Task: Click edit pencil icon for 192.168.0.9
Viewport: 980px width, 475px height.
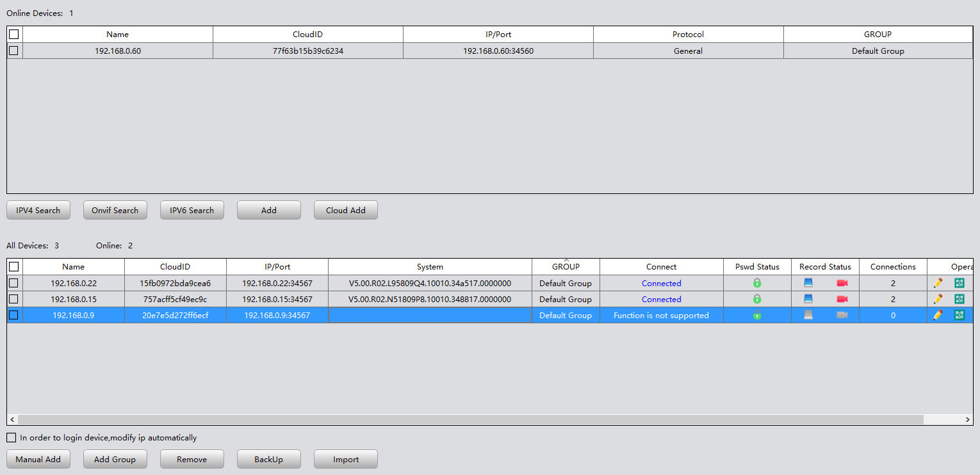Action: coord(938,315)
